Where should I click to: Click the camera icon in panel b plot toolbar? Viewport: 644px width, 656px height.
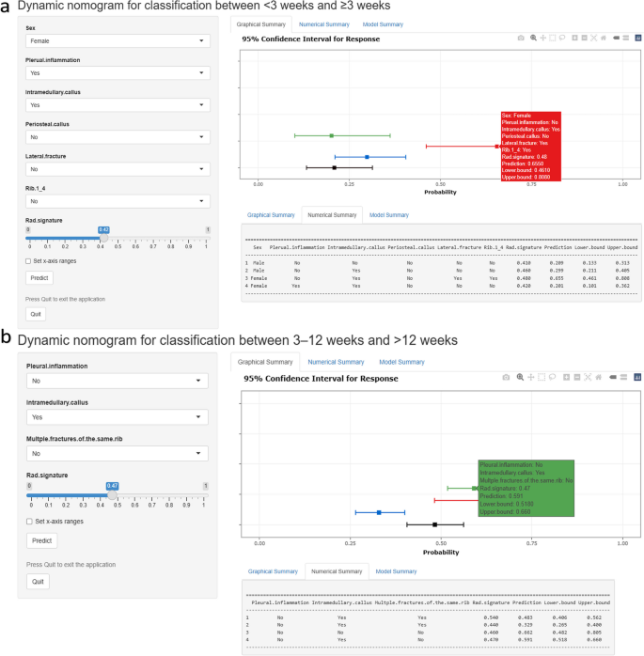[506, 377]
